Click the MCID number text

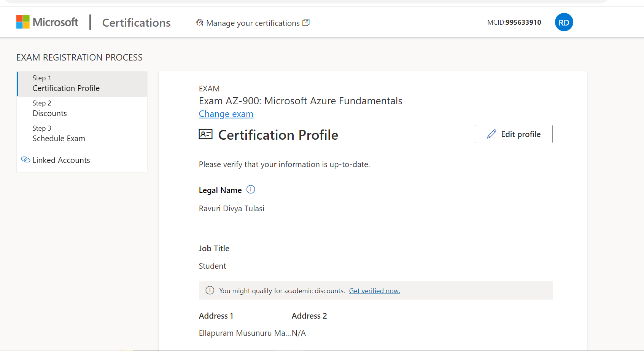point(523,22)
